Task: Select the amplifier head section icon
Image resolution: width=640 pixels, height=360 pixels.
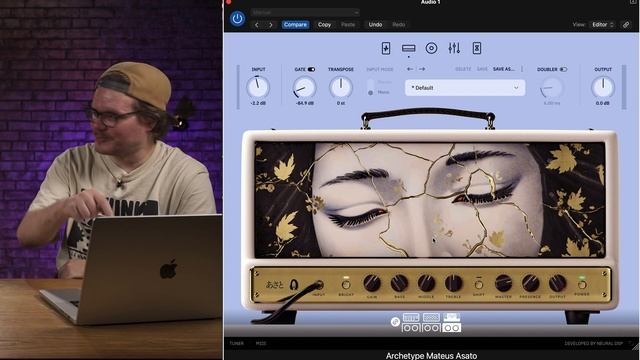Action: point(409,48)
